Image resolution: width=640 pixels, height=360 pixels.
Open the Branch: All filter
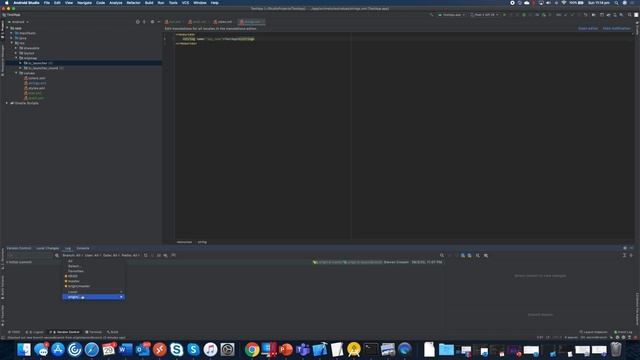[x=72, y=256]
